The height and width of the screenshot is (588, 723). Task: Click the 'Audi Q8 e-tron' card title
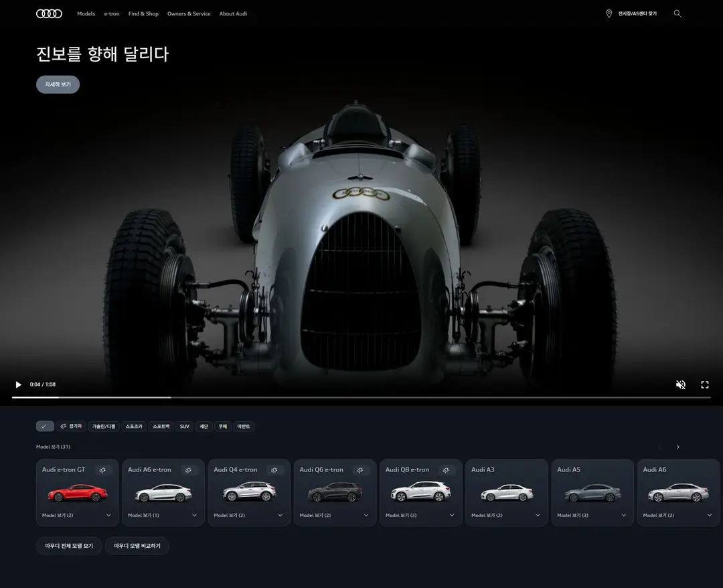click(x=407, y=470)
